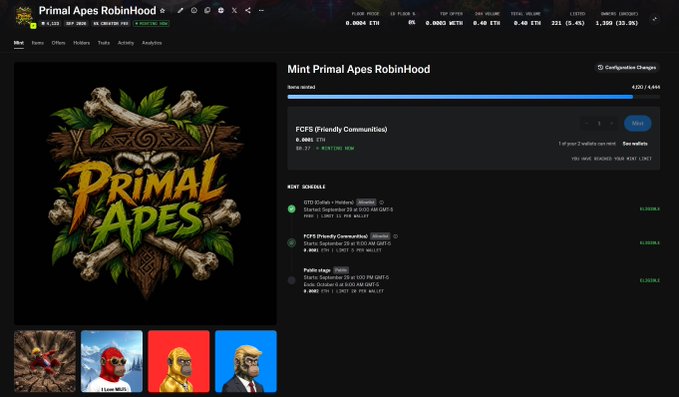Click the listed 221 (5.4%) stat
Screen dimensions: 679x397
click(x=568, y=23)
